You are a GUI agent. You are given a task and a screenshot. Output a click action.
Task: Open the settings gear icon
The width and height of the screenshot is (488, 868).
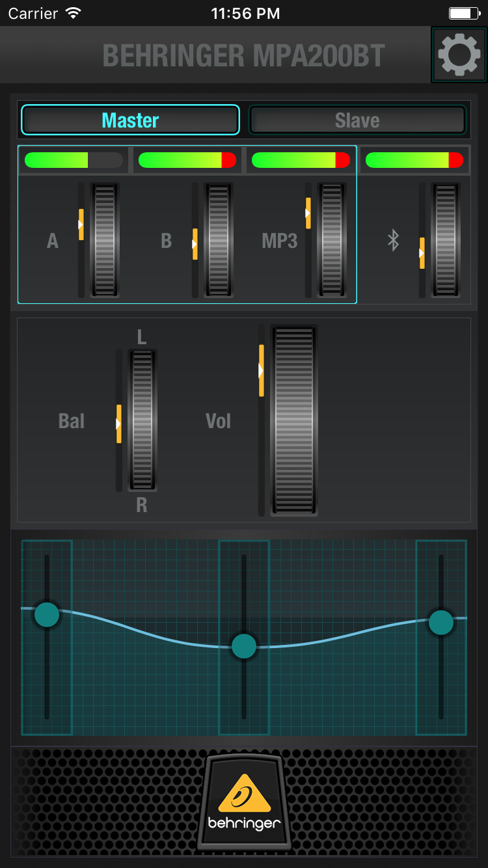click(459, 55)
